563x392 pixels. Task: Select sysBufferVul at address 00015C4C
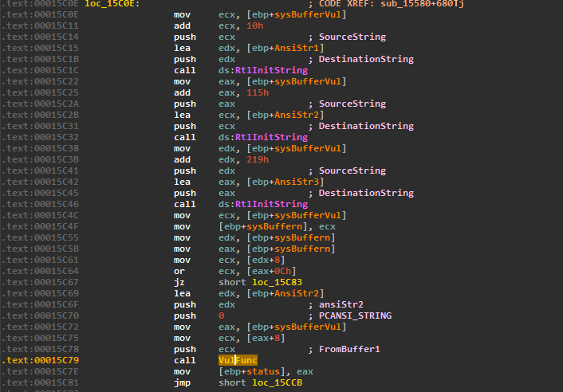[x=308, y=215]
